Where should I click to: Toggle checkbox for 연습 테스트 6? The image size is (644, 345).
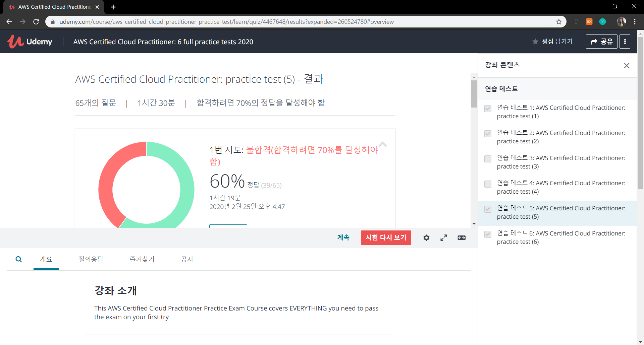tap(488, 234)
